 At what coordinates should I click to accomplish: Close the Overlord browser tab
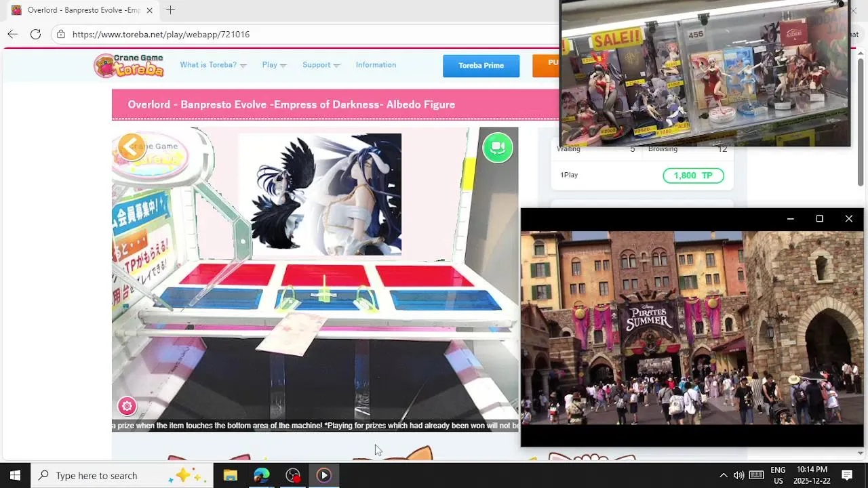149,10
